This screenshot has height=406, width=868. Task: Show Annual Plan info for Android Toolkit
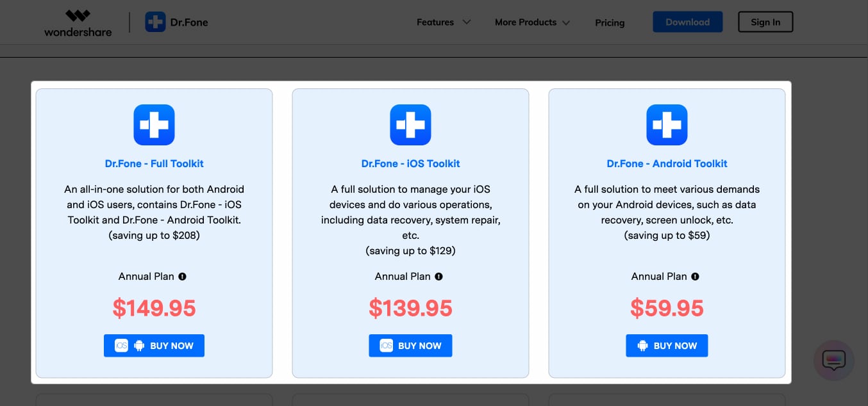695,277
